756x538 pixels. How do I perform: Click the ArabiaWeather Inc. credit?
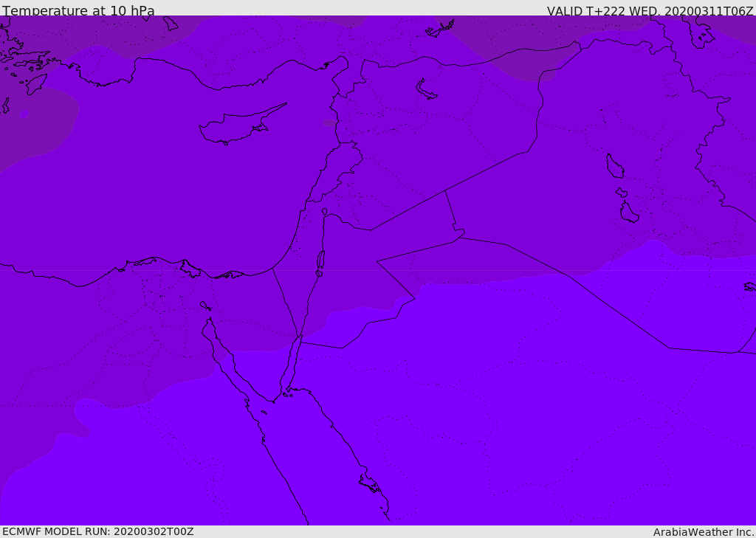[704, 532]
